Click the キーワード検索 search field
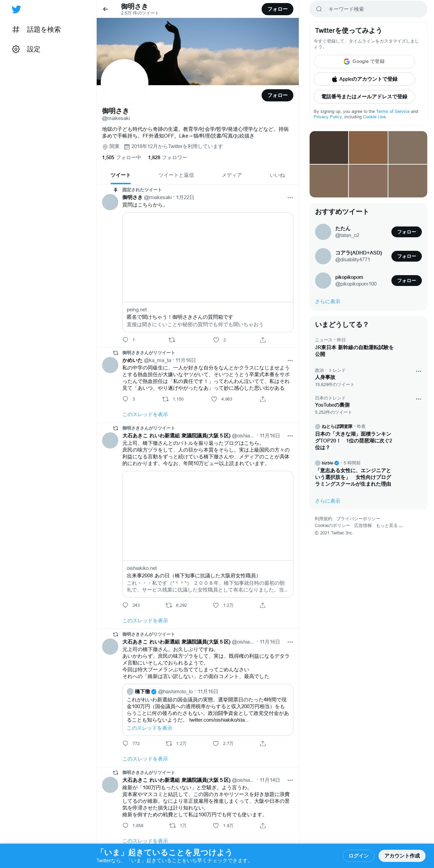Viewport: 434px width, 868px height. (x=368, y=9)
